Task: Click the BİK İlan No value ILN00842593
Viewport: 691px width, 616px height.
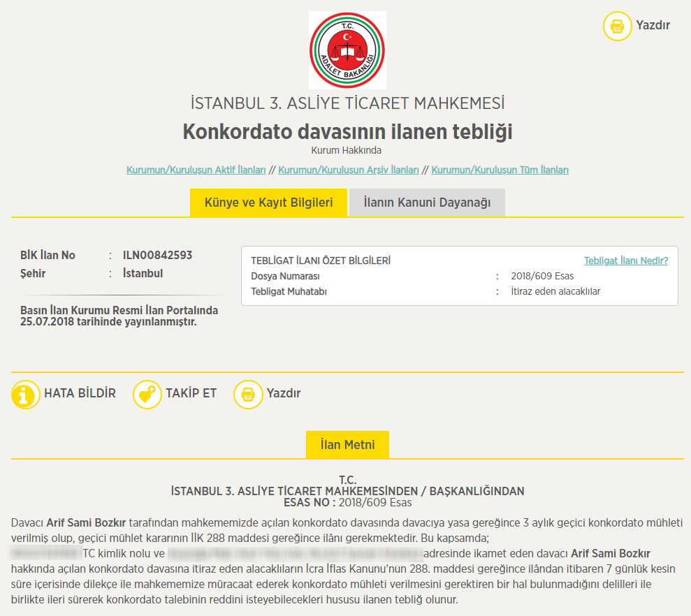Action: click(157, 255)
